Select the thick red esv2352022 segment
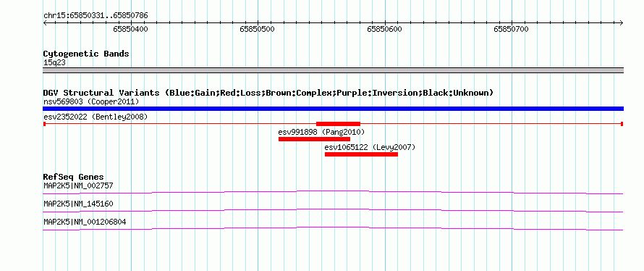Screen dimensions: 644x271 tap(338, 124)
